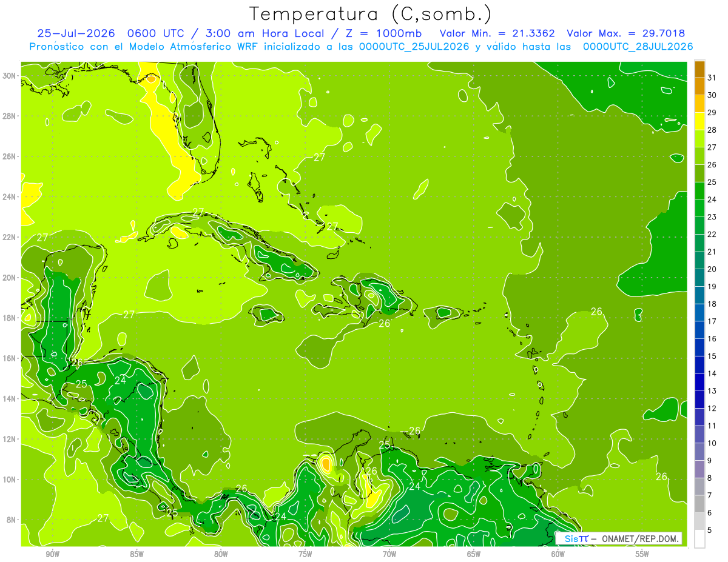Click the "Valor Max. = 29.7018" value
This screenshot has width=728, height=562.
tap(625, 33)
